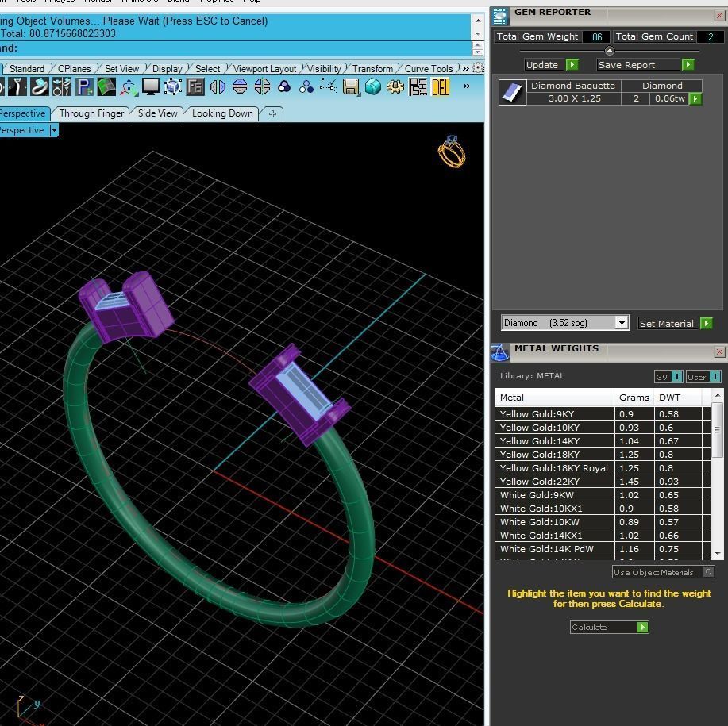
Task: Select the vertical mirror icon
Action: point(218,86)
